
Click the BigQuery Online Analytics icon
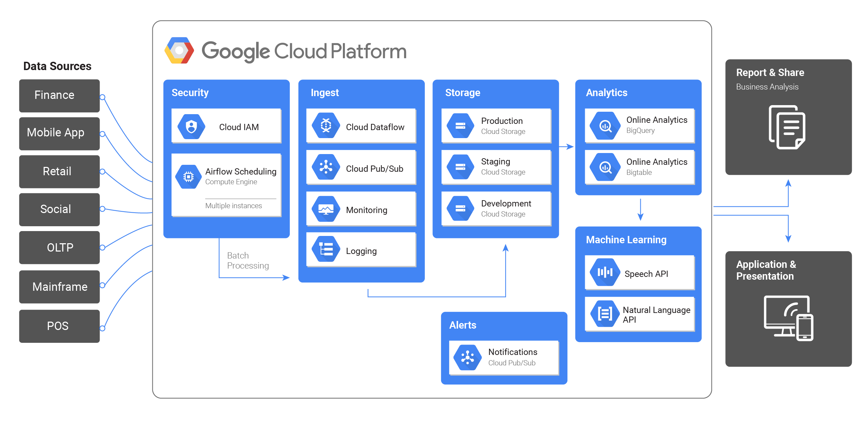click(605, 126)
